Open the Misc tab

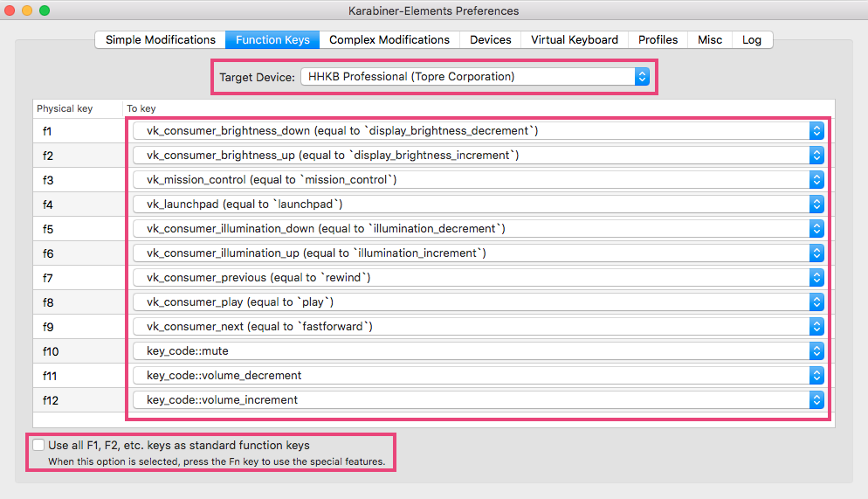click(x=710, y=40)
